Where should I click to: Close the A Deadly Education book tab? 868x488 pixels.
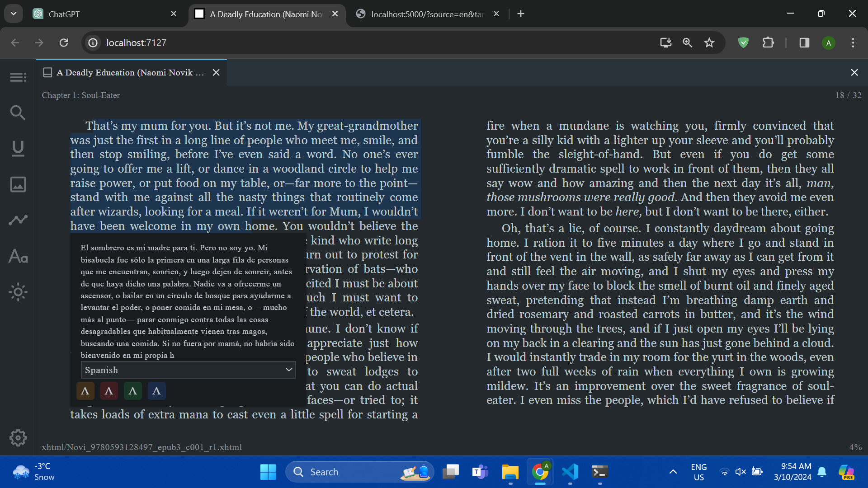pos(216,73)
